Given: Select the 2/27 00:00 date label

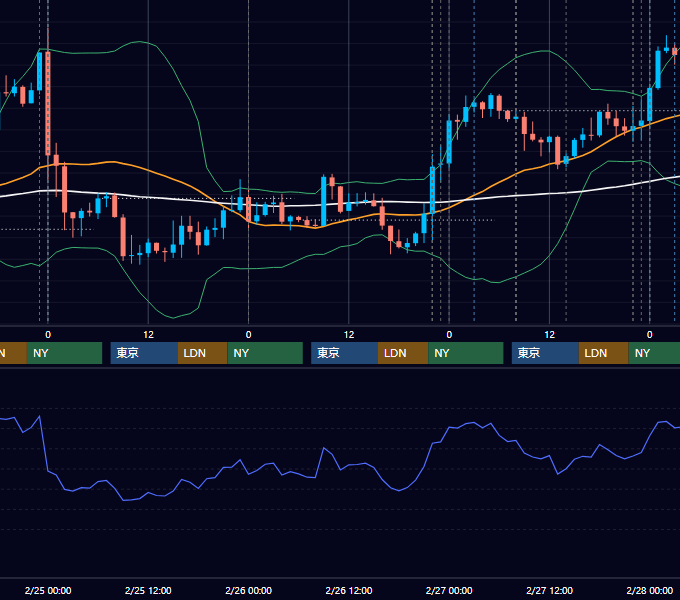Looking at the screenshot, I should (449, 590).
